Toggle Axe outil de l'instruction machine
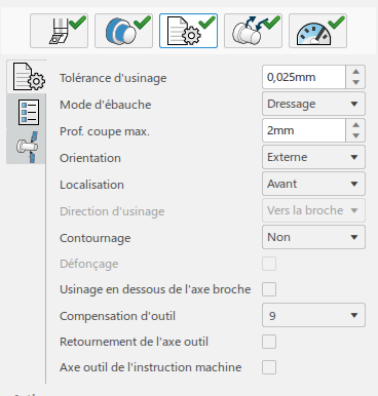Screen dimensions: 378x396 coord(269,367)
